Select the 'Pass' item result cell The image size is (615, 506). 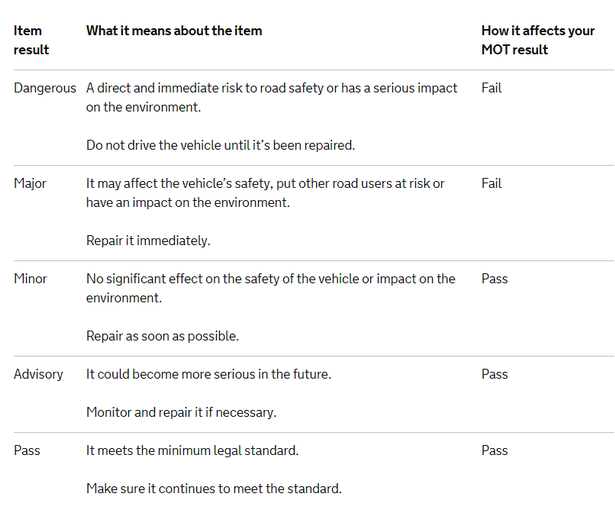(27, 450)
